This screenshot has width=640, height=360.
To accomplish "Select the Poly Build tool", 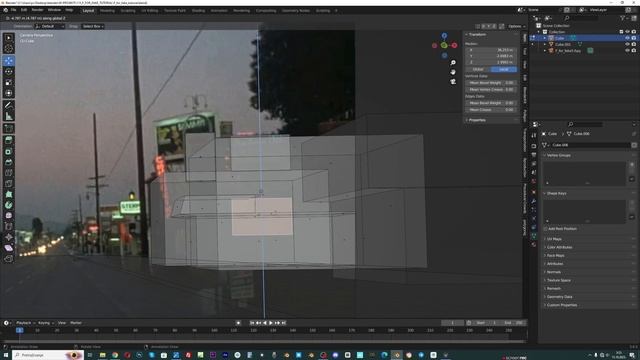I will click(9, 194).
